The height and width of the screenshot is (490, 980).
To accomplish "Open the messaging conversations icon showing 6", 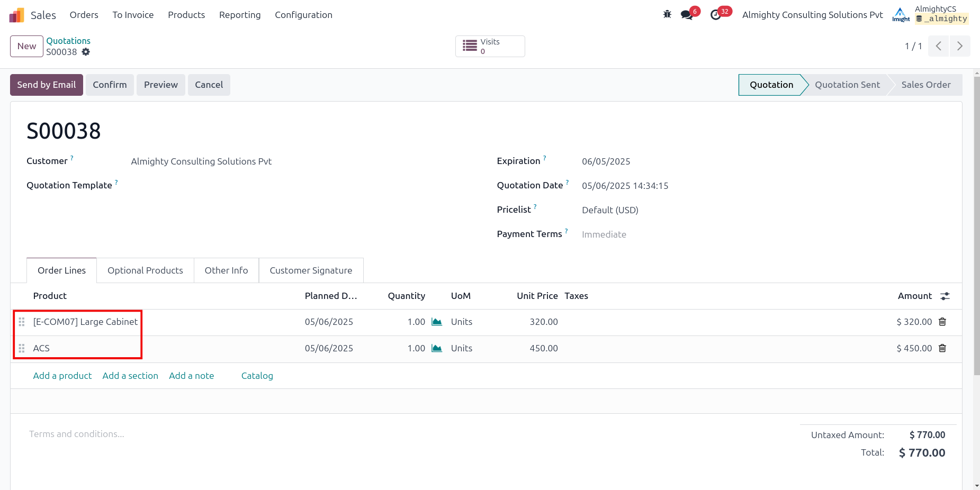I will pyautogui.click(x=687, y=14).
